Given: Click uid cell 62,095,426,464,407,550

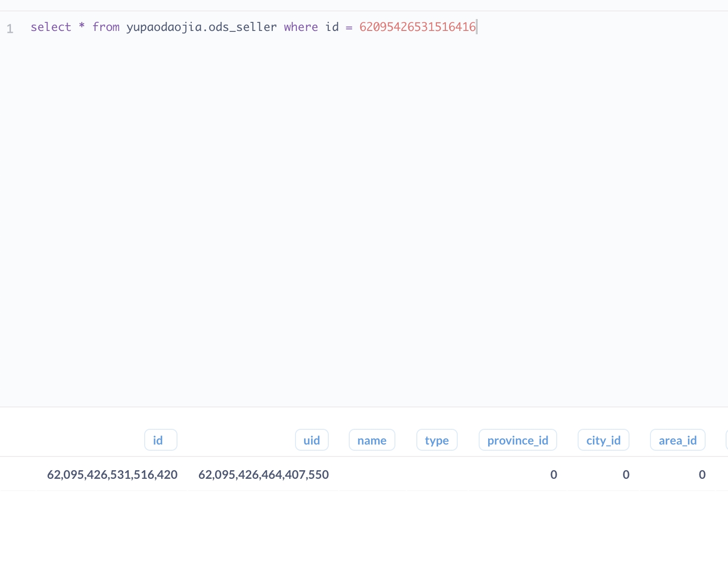Looking at the screenshot, I should [x=264, y=475].
